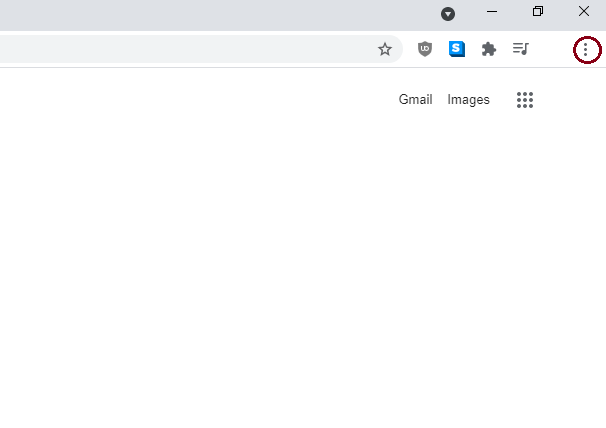Focus the address bar field
This screenshot has width=606, height=428.
(x=186, y=49)
